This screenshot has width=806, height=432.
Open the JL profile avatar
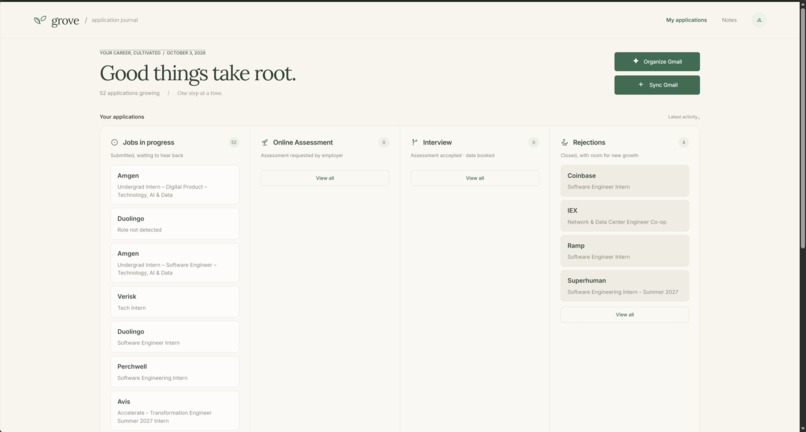[759, 20]
